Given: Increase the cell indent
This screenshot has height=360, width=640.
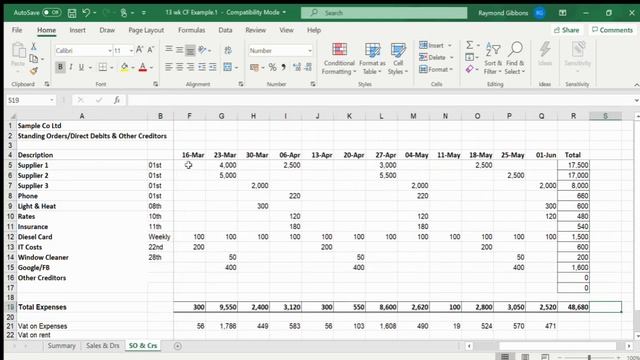Looking at the screenshot, I should pyautogui.click(x=213, y=67).
